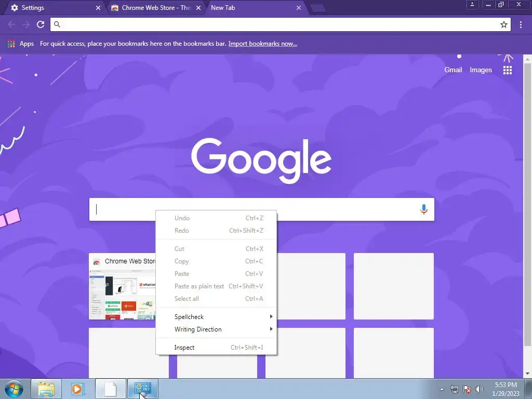Click Select all in the context menu

[x=216, y=299]
